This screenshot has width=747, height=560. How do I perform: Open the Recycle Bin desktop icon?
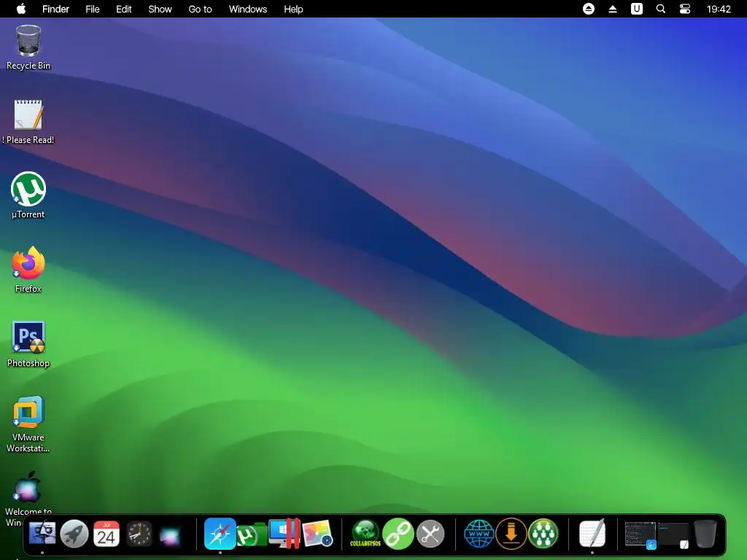pos(28,47)
